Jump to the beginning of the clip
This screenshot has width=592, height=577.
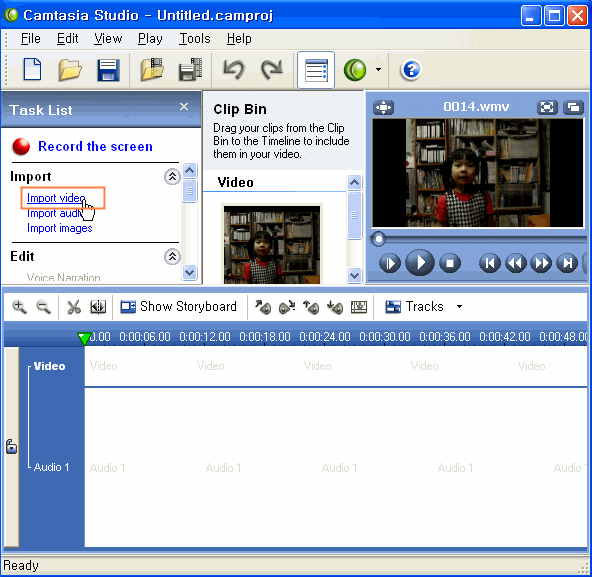[x=490, y=263]
